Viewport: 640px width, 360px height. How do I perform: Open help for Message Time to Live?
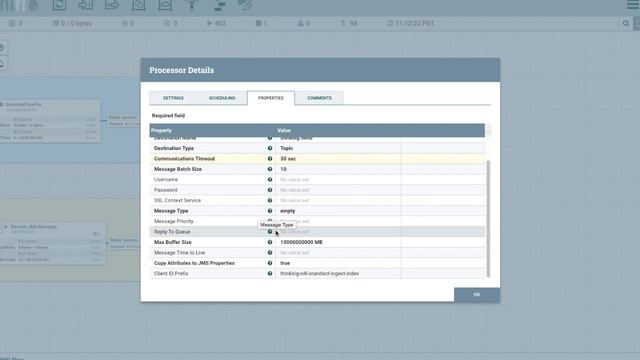click(270, 253)
